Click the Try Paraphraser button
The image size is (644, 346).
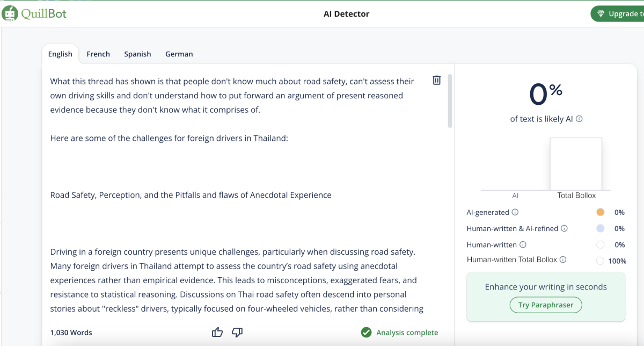point(546,305)
